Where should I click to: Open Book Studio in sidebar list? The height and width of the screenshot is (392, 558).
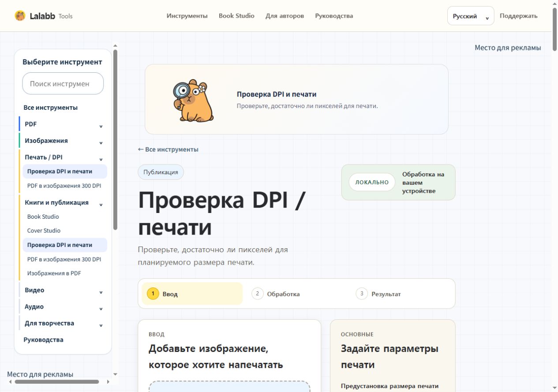[x=43, y=217]
